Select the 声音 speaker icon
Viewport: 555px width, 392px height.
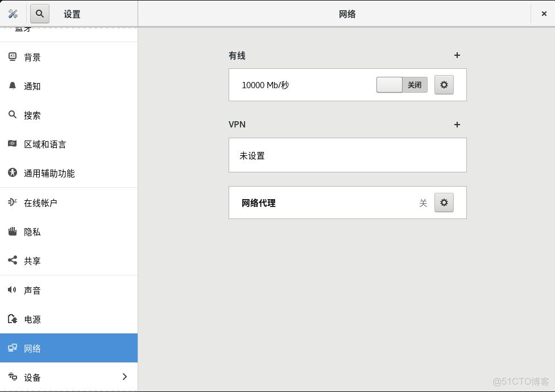[13, 290]
